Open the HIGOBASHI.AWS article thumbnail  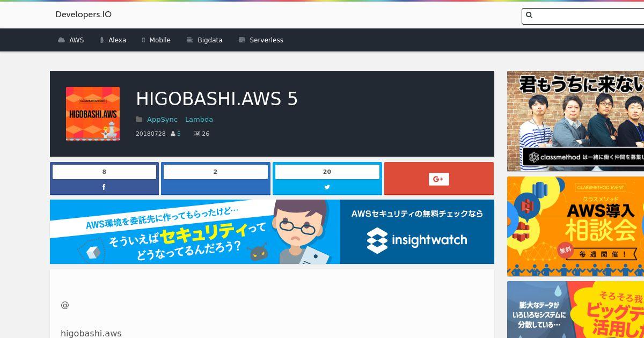pyautogui.click(x=93, y=114)
